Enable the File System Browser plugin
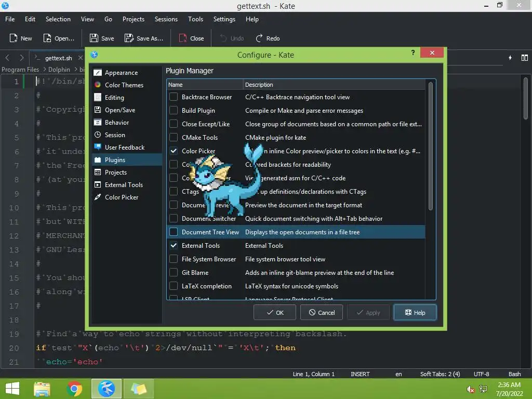 (174, 259)
